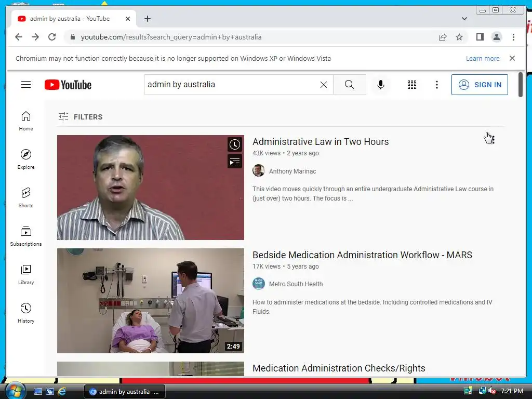
Task: Click the taskbar clock showing 7:21 PM
Action: point(512,391)
